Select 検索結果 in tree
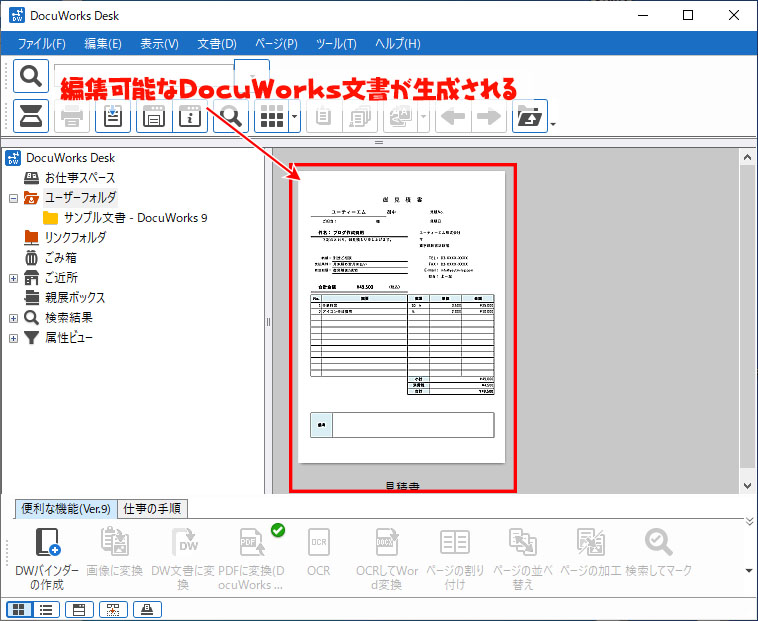 pos(69,318)
